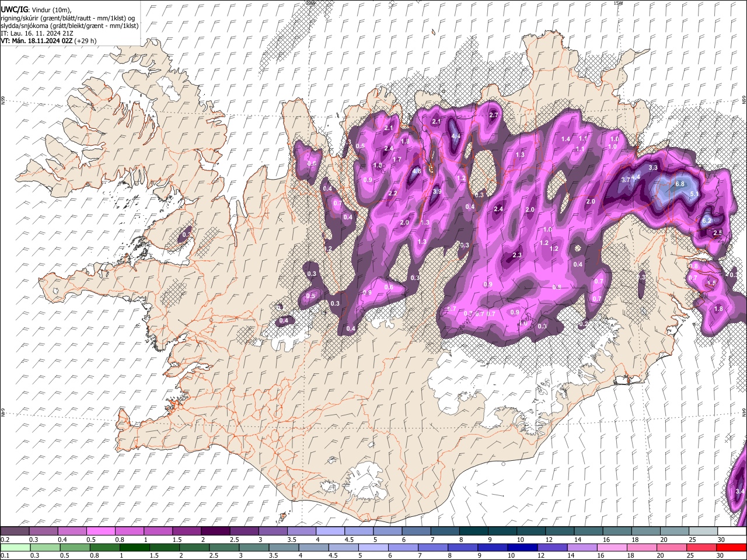Click the 3.9 precipitation value label
Viewport: 747px width, 560px height.
(x=437, y=191)
